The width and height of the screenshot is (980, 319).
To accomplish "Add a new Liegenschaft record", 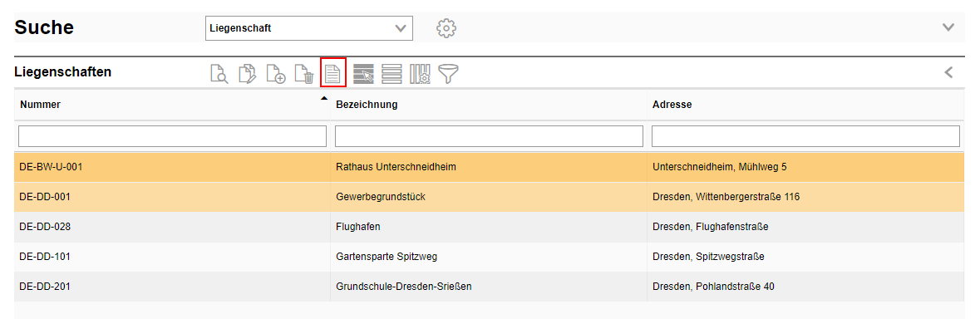I will (x=276, y=74).
